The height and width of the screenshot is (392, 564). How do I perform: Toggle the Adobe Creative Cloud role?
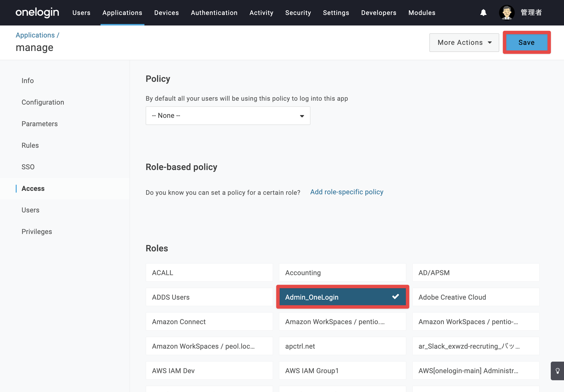[x=476, y=297]
